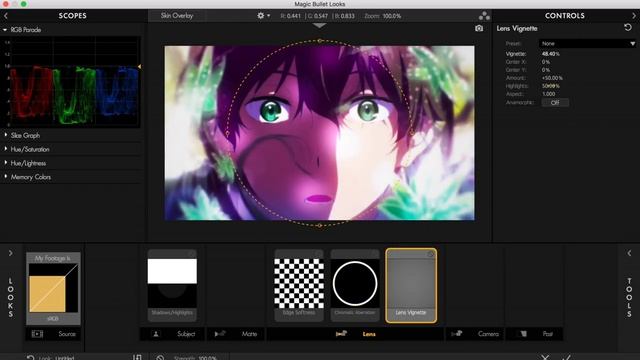This screenshot has height=360, width=640.
Task: Toggle the Chromatic Aberration card enable button
Action: click(374, 254)
